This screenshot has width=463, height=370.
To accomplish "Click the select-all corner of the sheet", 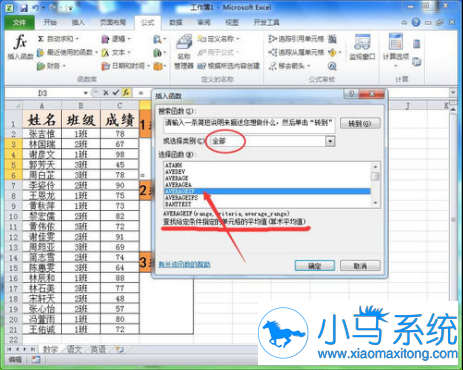I will click(x=13, y=106).
